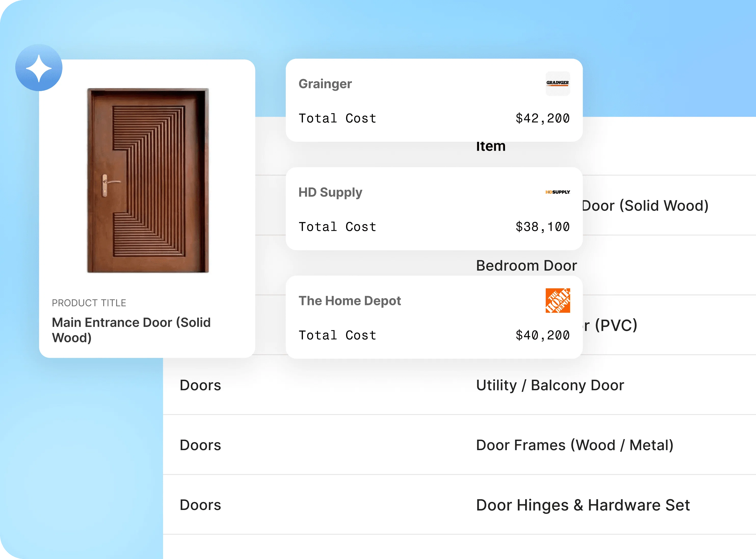
Task: Click The Home Depot logo icon
Action: coord(558,300)
